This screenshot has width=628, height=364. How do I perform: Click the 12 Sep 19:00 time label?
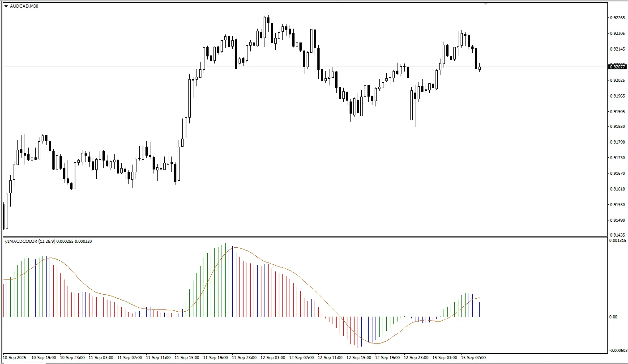coord(388,358)
